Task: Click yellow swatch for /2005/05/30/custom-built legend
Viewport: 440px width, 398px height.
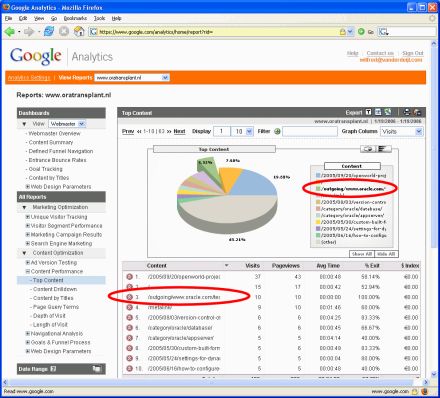Action: point(318,222)
